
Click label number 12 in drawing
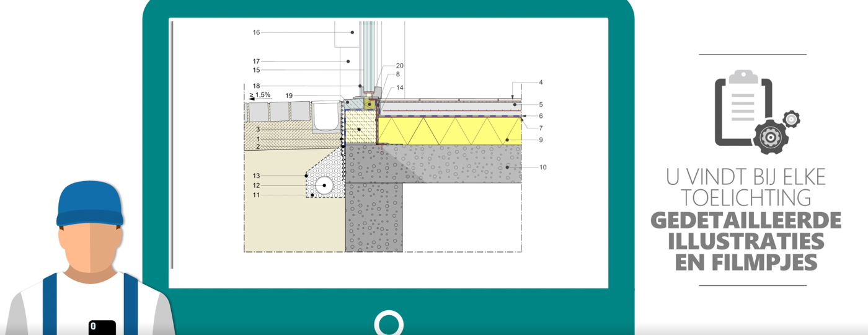(x=256, y=185)
